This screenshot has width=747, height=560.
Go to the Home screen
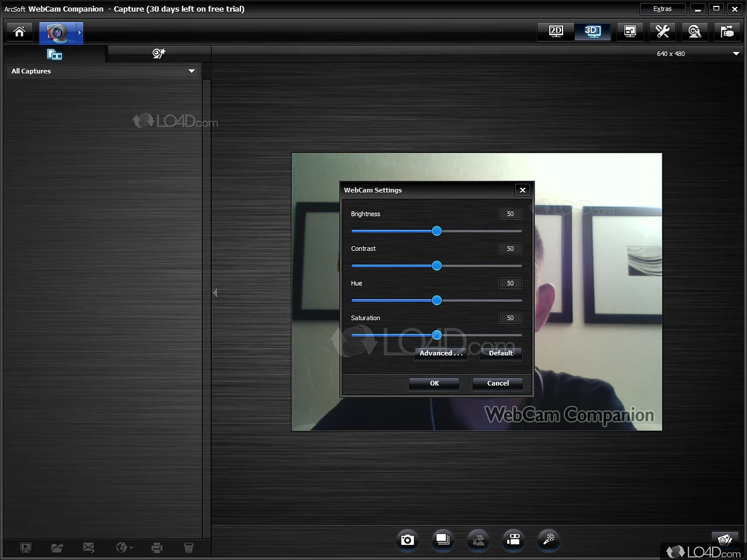pyautogui.click(x=19, y=32)
